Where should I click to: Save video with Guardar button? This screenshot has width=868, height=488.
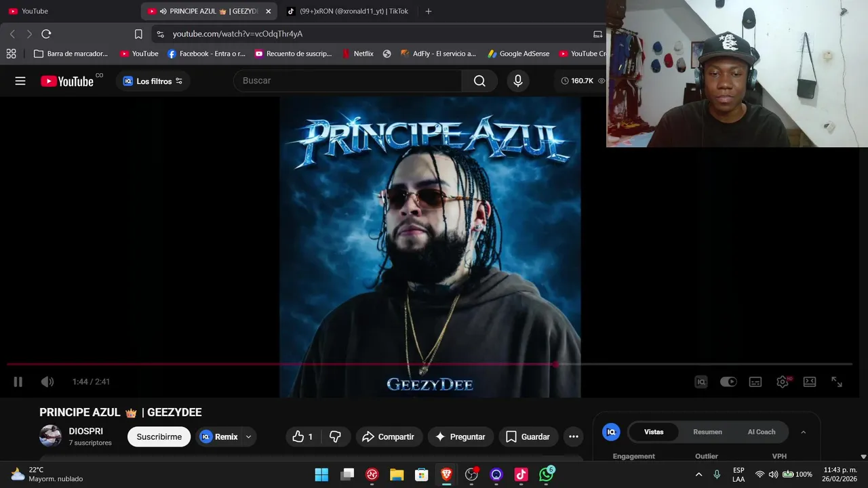[x=528, y=436]
